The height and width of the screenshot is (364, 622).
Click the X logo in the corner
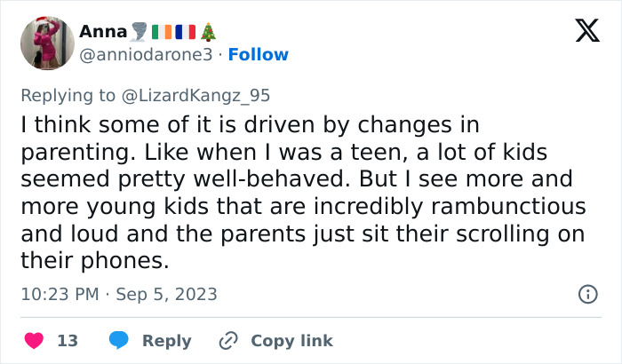click(586, 33)
